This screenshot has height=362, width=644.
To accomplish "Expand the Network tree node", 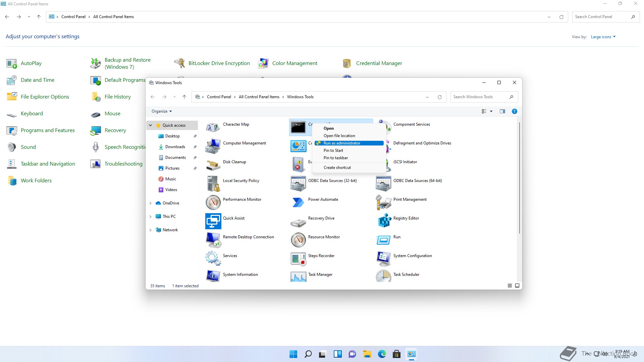I will [x=150, y=230].
